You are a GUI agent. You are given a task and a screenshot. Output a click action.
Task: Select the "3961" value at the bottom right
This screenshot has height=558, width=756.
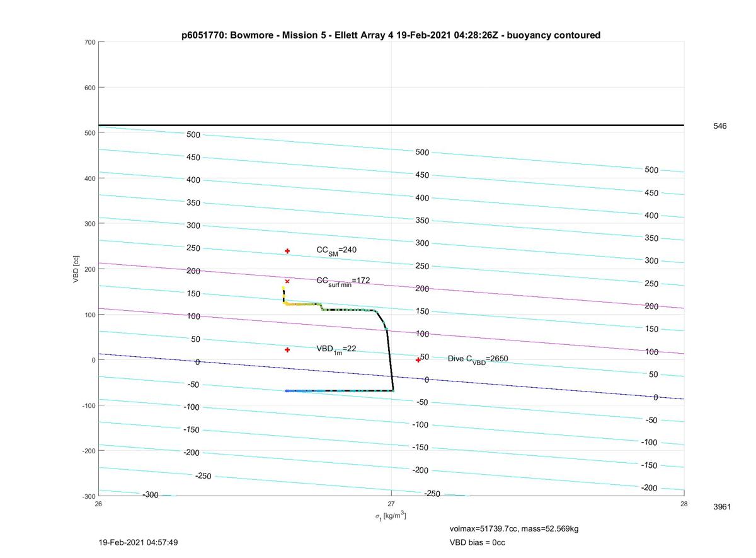point(722,506)
